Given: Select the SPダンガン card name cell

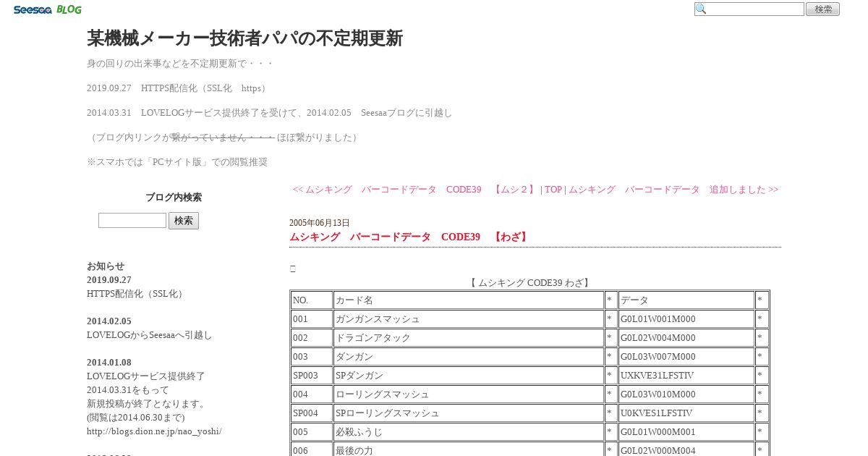Looking at the screenshot, I should point(469,376).
